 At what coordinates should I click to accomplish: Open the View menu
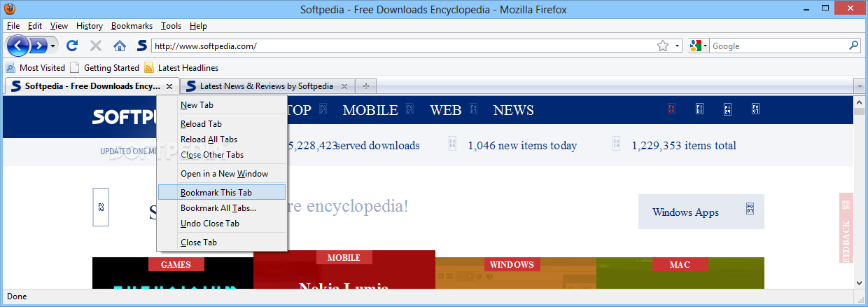[x=59, y=26]
